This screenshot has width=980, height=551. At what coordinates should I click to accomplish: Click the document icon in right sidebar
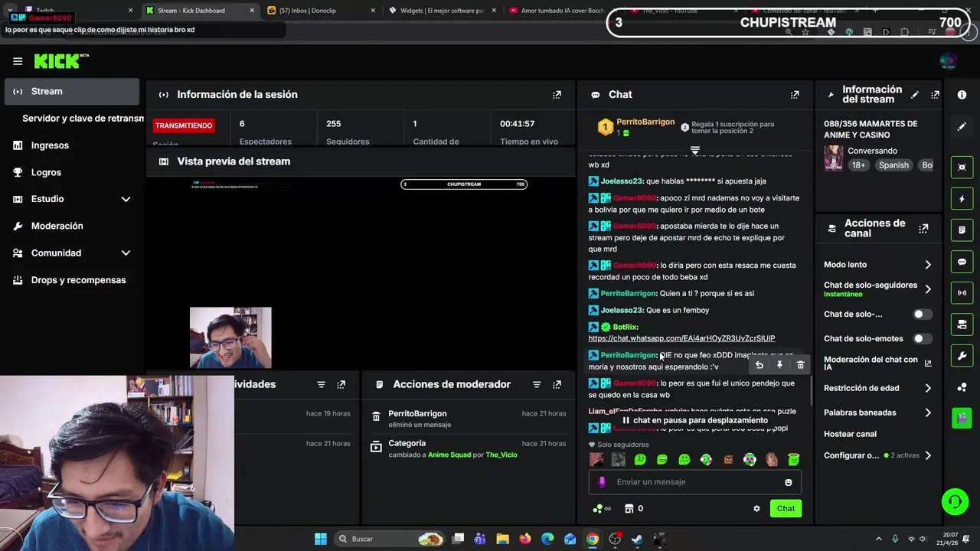click(x=962, y=230)
